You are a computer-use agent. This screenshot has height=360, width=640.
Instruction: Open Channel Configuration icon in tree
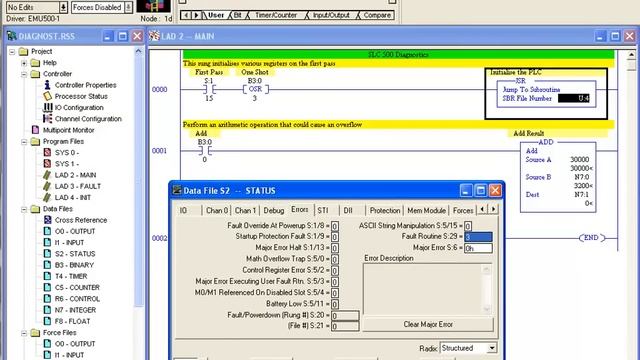pyautogui.click(x=47, y=119)
